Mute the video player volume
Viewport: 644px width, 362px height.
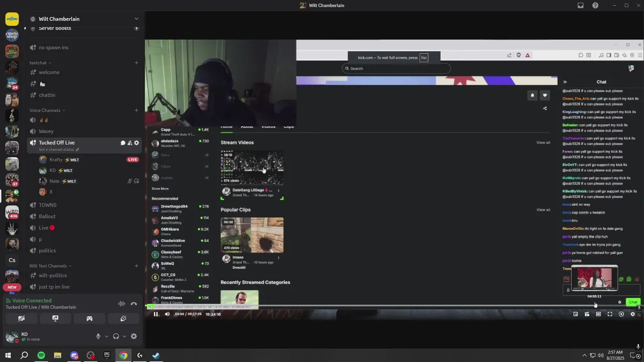167,314
